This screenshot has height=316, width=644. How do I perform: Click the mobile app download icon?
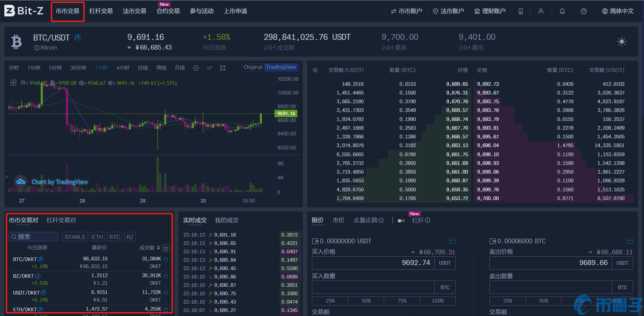tap(521, 11)
